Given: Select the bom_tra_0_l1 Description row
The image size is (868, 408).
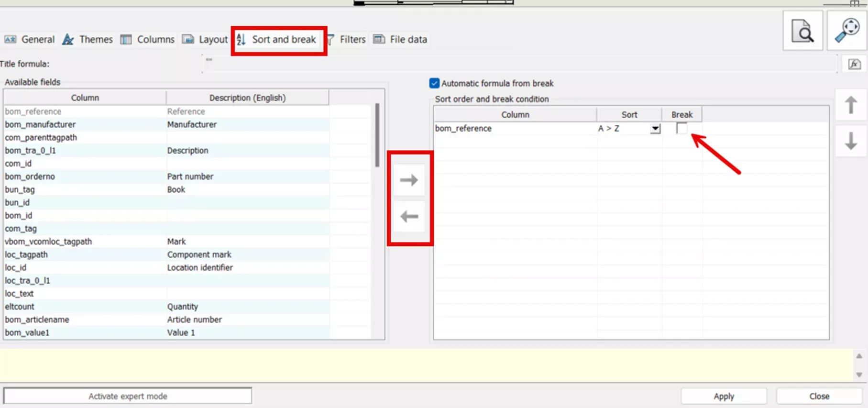Looking at the screenshot, I should (x=166, y=150).
